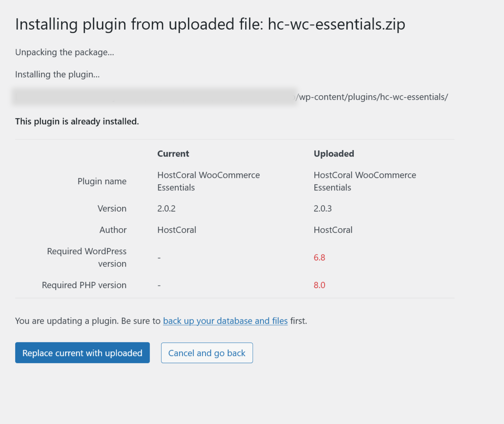504x424 pixels.
Task: Select the Plugin name row label
Action: 102,181
